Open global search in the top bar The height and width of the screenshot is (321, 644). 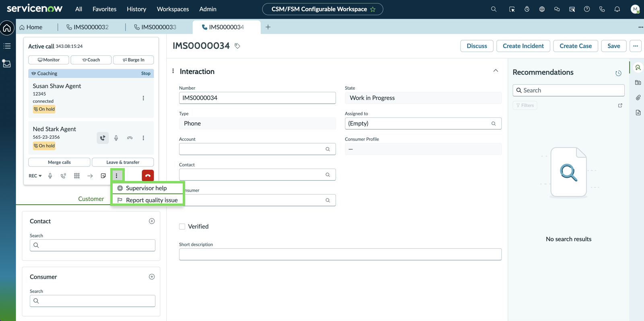493,9
